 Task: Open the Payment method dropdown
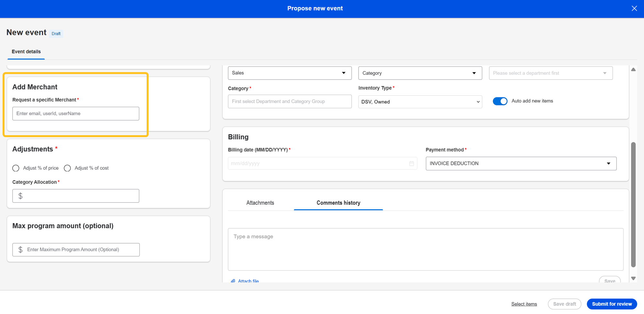[x=521, y=164]
